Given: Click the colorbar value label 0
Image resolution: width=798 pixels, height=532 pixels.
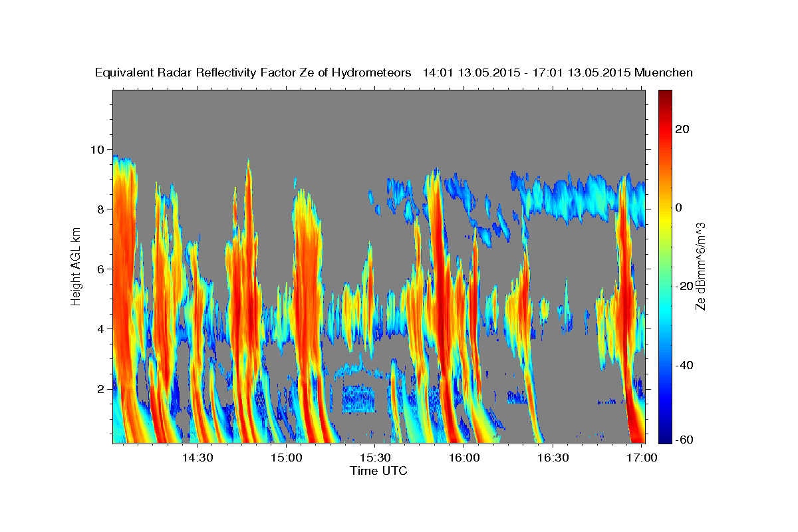Looking at the screenshot, I should pos(679,207).
